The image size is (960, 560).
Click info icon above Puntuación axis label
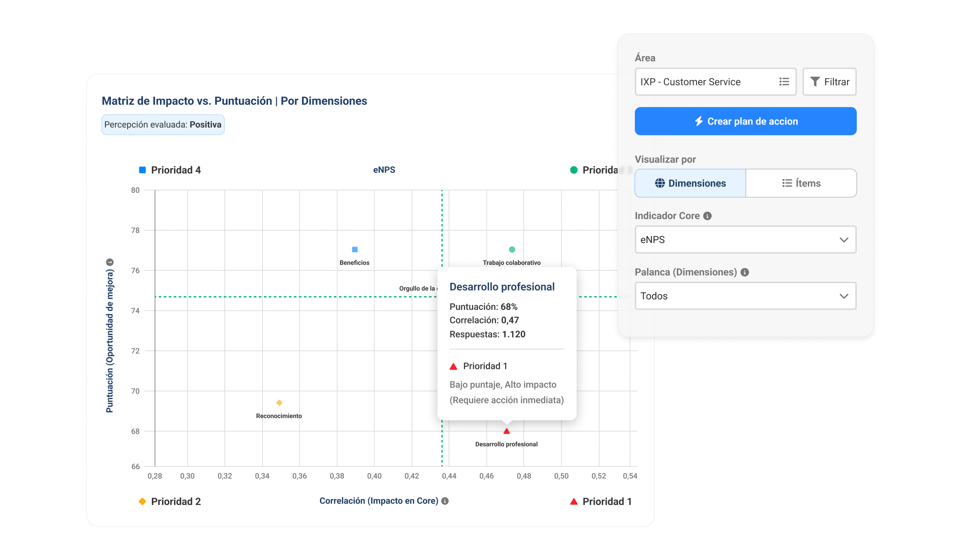click(x=110, y=262)
